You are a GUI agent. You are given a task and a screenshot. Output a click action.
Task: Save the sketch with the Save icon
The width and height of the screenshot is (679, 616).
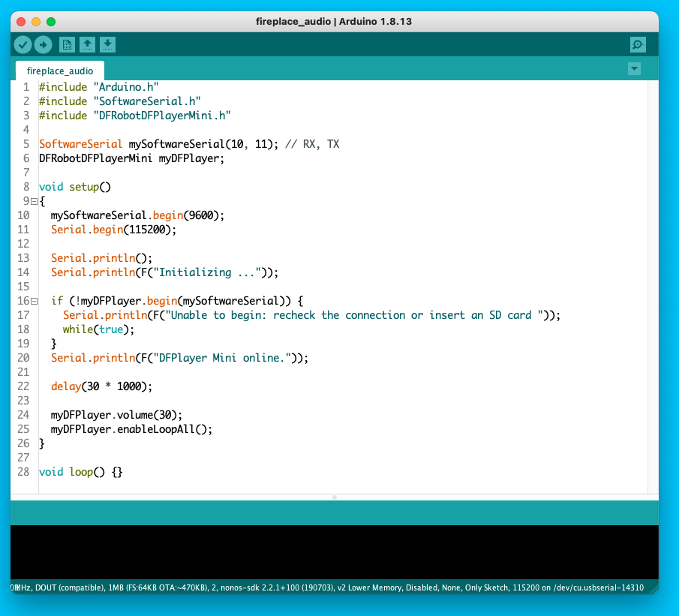pos(107,44)
